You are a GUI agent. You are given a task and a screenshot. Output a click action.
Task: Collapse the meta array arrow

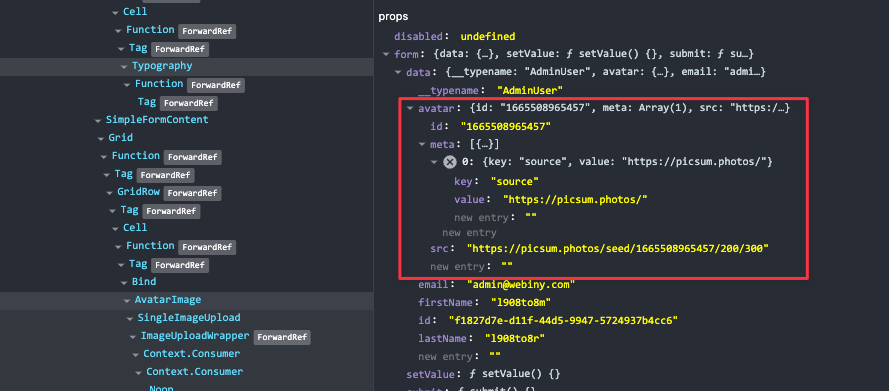click(422, 144)
